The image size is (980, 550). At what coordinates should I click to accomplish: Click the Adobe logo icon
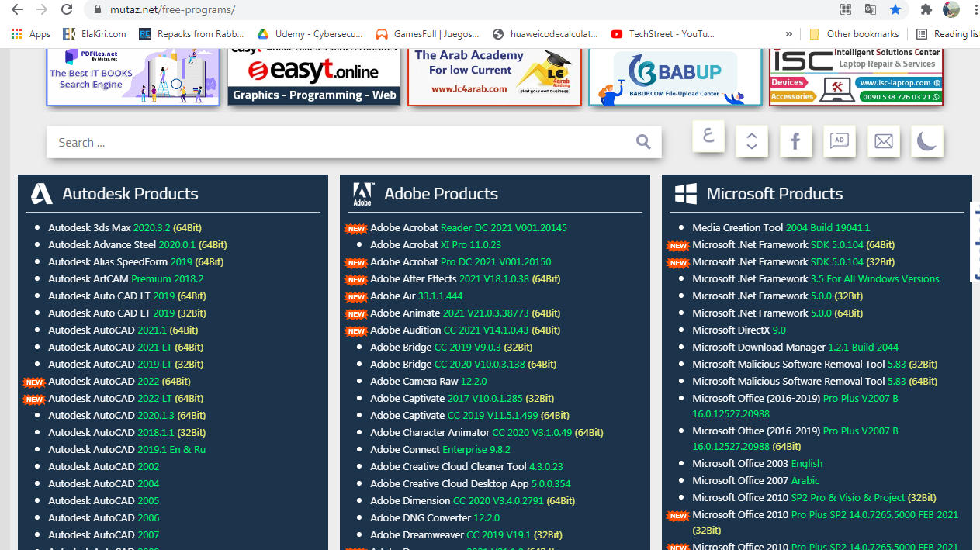pos(363,194)
